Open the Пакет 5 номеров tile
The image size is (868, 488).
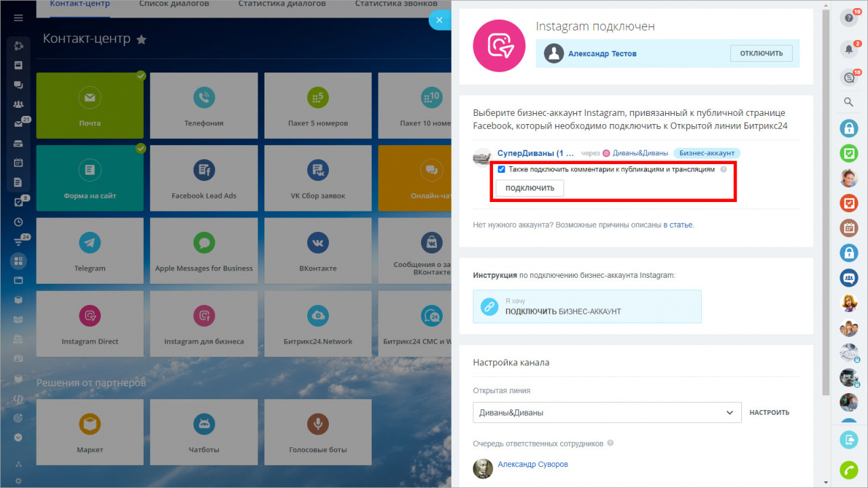point(318,106)
